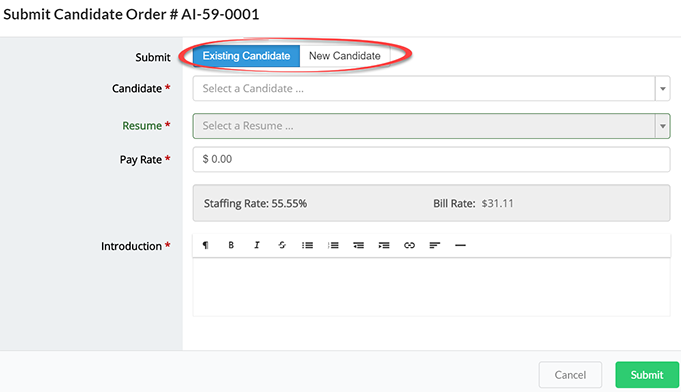681x392 pixels.
Task: Click the Submit Candidate Order # AI-59-0001 title
Action: point(131,14)
